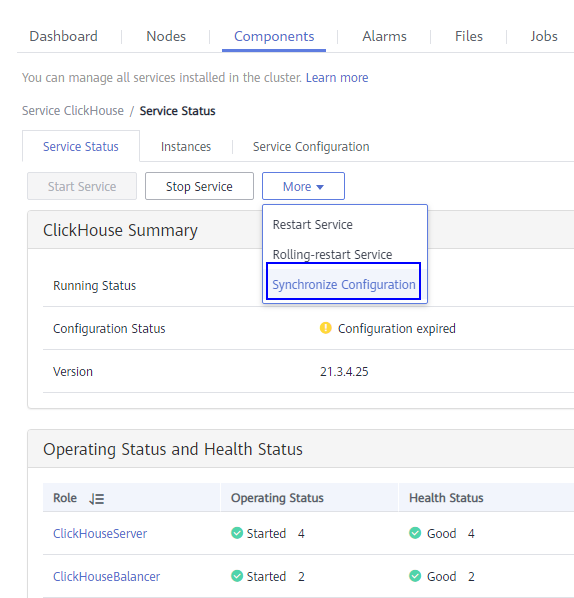Click the Service Status breadcrumb text

coord(177,111)
